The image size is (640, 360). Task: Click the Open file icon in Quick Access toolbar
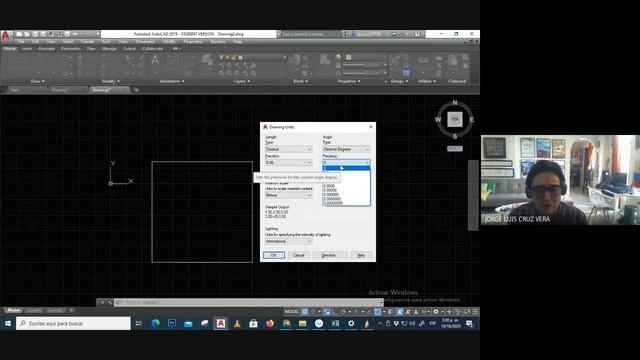click(27, 34)
